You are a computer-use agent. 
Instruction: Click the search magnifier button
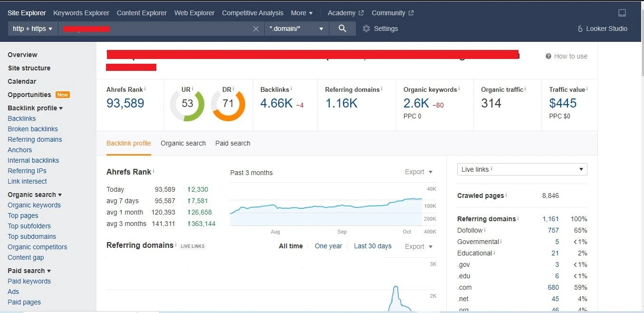pyautogui.click(x=342, y=29)
